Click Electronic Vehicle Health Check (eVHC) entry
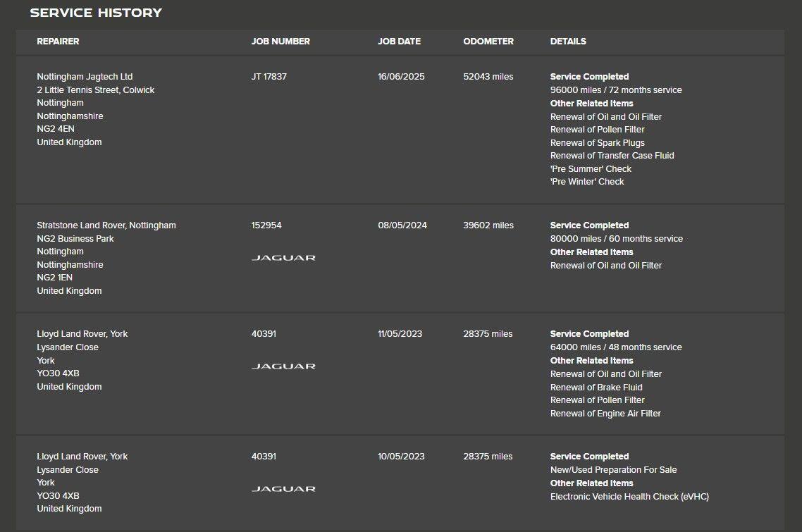 click(x=629, y=497)
